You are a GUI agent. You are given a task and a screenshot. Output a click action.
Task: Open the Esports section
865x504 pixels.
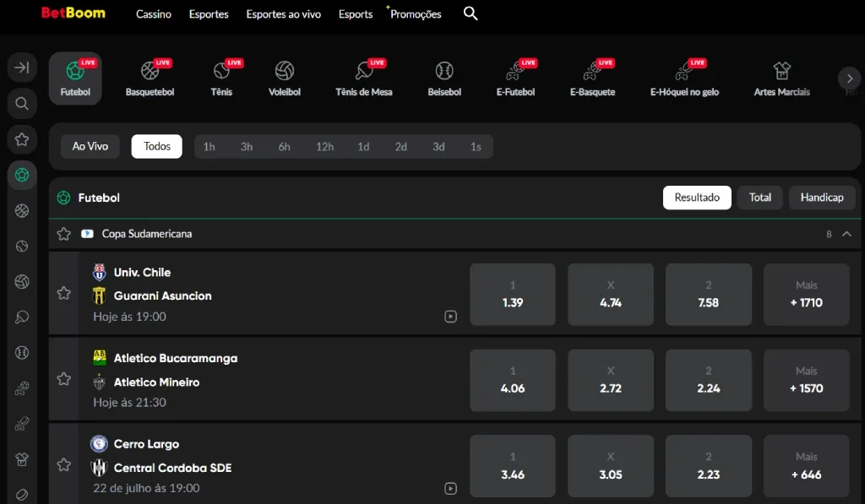click(356, 14)
